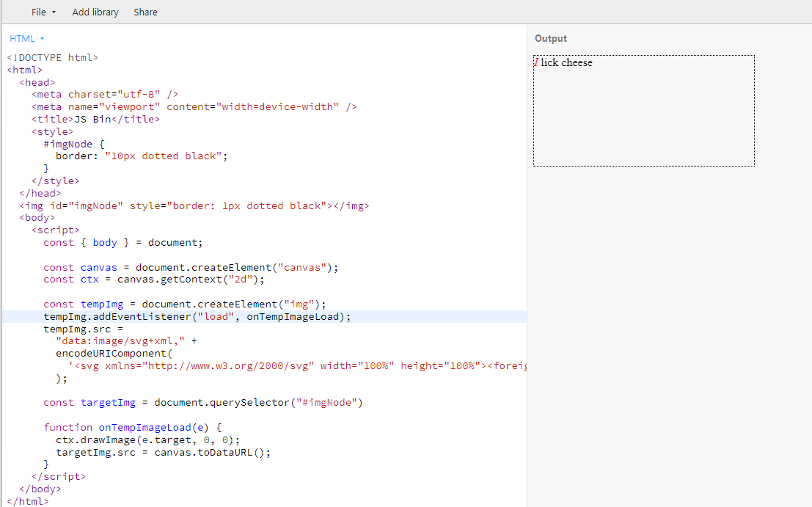Click the 'encodeURIComponent(' line

(x=114, y=353)
